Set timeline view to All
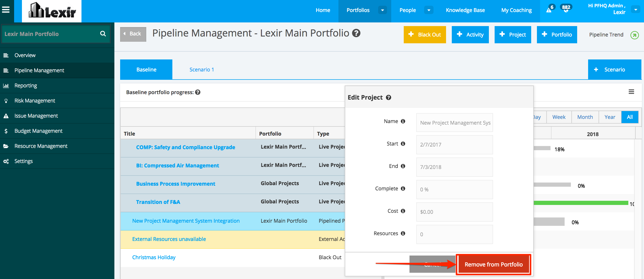This screenshot has height=279, width=644. [630, 117]
